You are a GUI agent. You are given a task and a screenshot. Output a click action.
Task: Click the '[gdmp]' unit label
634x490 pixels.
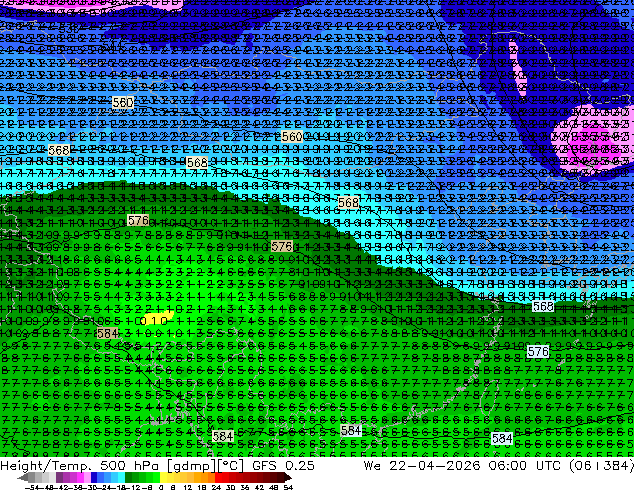[190, 466]
